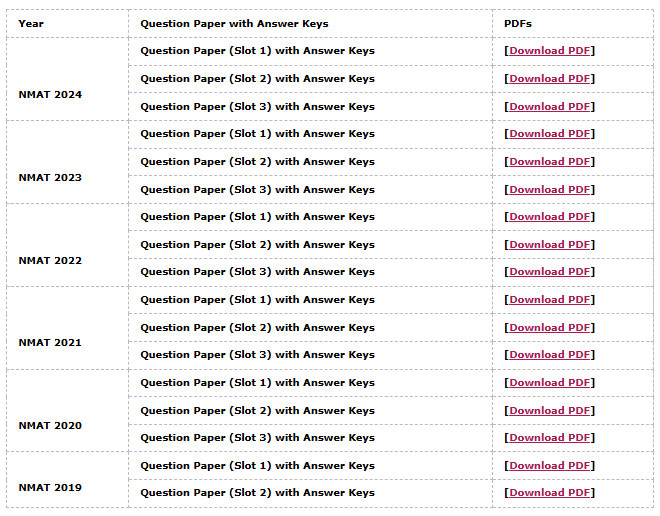Open NMAT 2022 Slot 3 Download PDF link

(x=550, y=272)
